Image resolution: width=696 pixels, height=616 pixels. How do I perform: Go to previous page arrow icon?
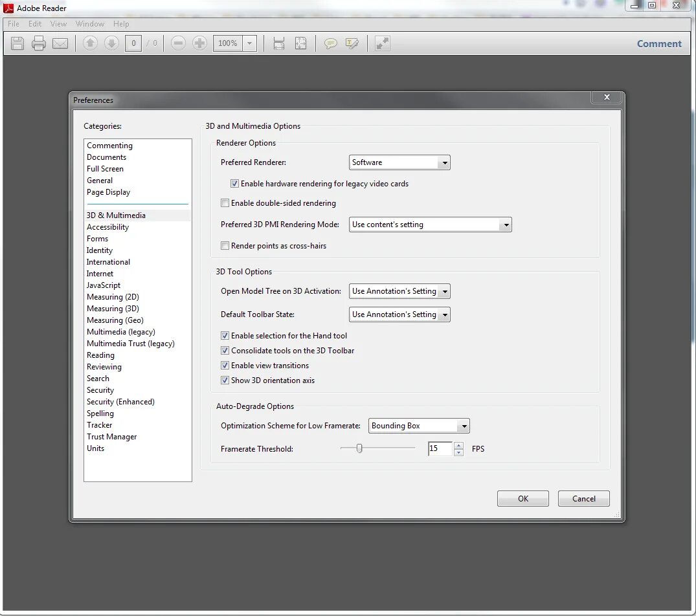[90, 43]
